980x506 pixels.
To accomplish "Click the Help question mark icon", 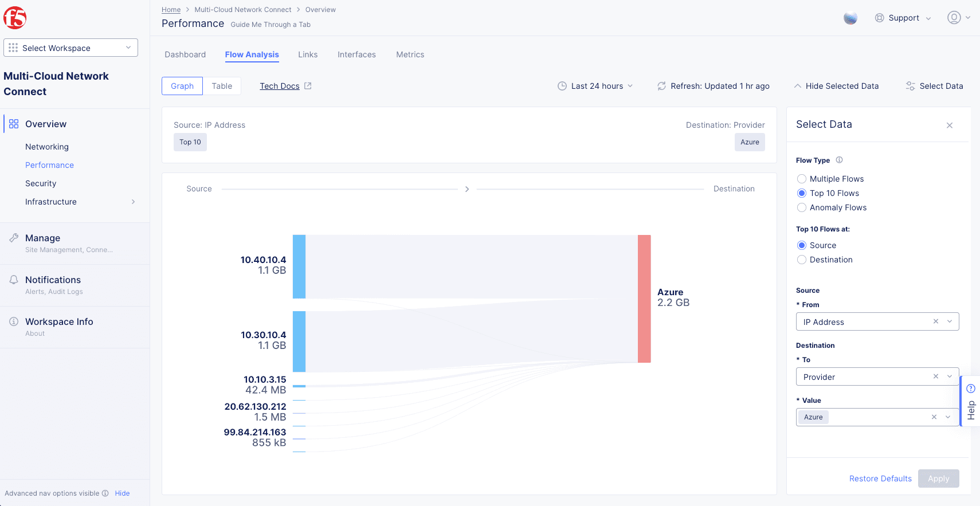I will (971, 389).
